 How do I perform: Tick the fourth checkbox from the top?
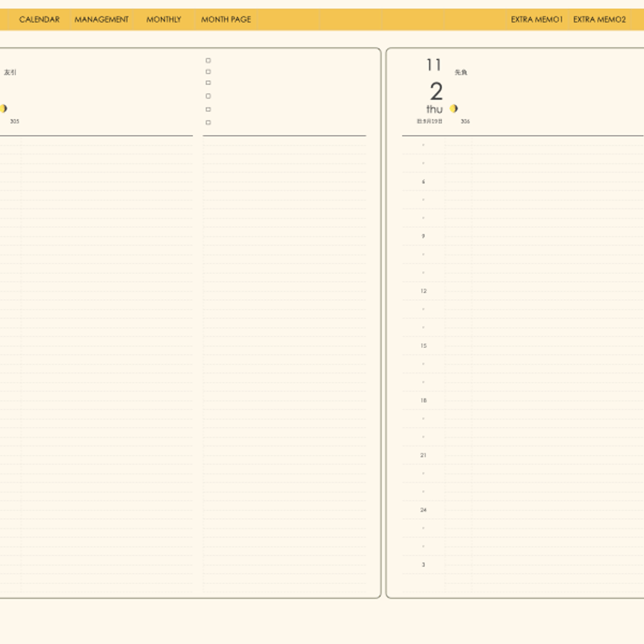208,96
